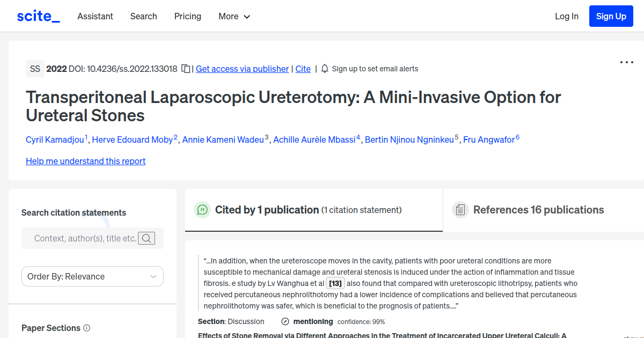This screenshot has height=338, width=644.
Task: Click the green citation quote icon
Action: point(202,210)
